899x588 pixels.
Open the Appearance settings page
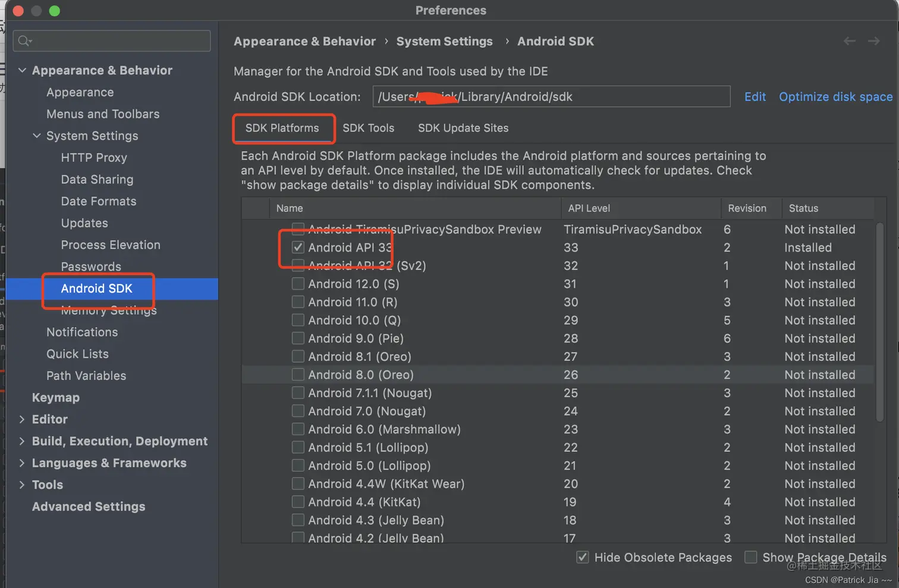pyautogui.click(x=80, y=92)
